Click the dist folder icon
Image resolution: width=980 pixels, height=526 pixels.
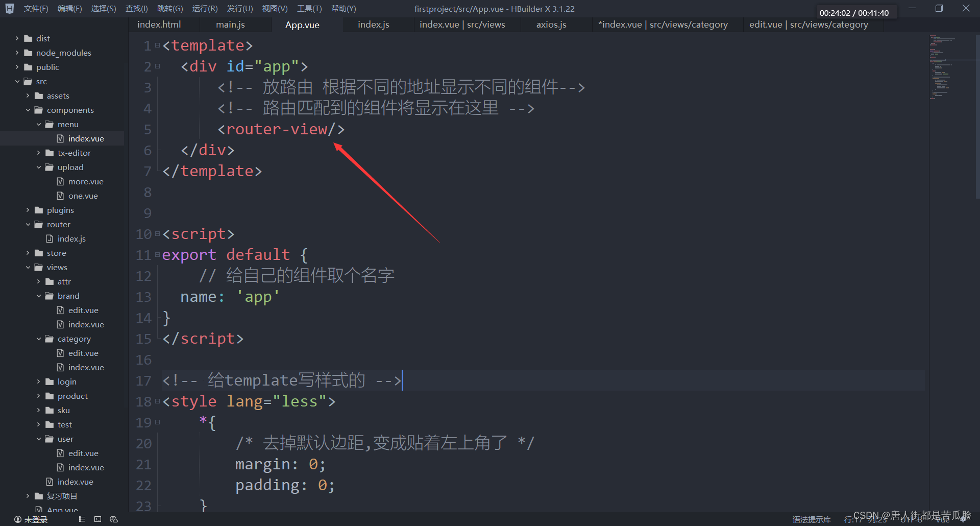pyautogui.click(x=28, y=38)
